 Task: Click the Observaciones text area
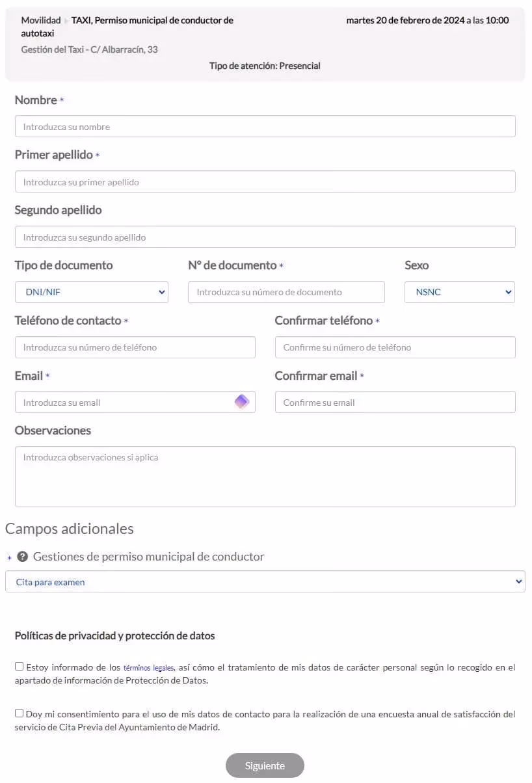tap(264, 476)
